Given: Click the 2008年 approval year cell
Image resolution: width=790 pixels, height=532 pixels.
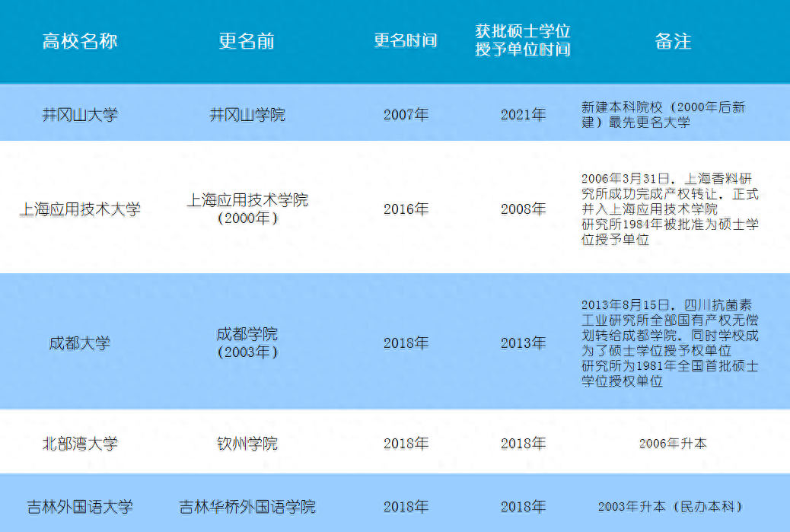Looking at the screenshot, I should pyautogui.click(x=523, y=209).
